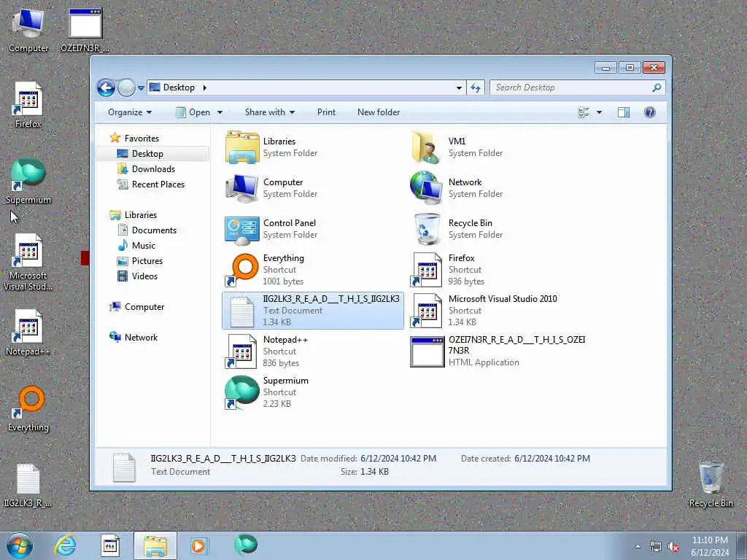The image size is (747, 560).
Task: Select Favorites in navigation pane
Action: [x=142, y=138]
